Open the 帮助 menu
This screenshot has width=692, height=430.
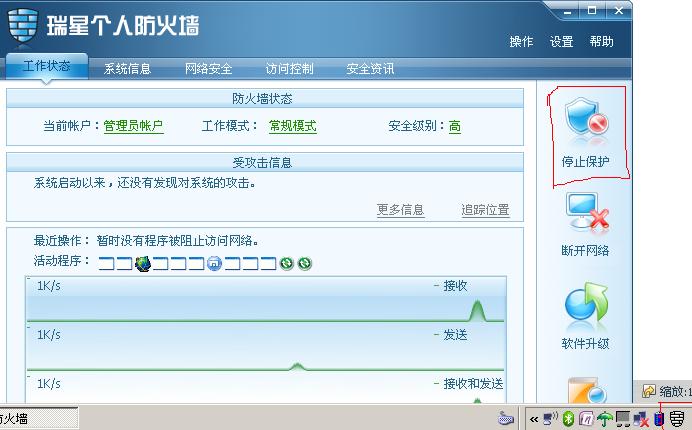[x=602, y=41]
